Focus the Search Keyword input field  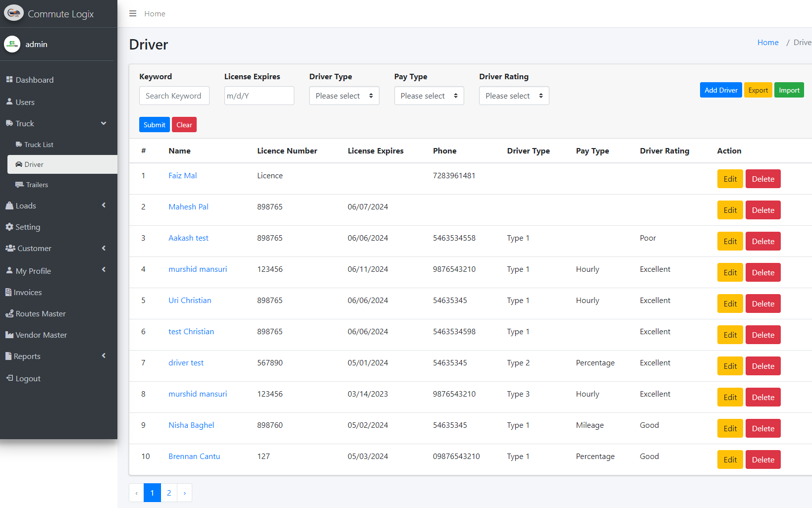[x=174, y=96]
